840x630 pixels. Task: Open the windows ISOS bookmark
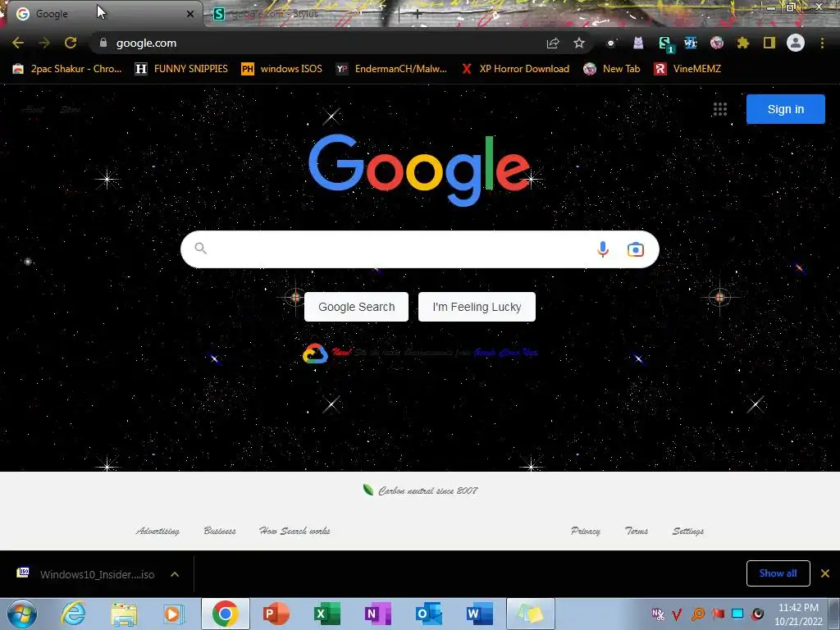(x=282, y=69)
